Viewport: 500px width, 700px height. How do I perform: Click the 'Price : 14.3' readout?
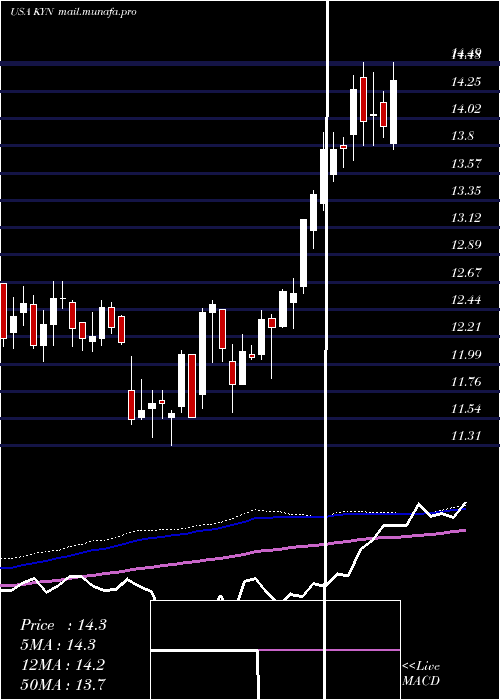pyautogui.click(x=63, y=625)
